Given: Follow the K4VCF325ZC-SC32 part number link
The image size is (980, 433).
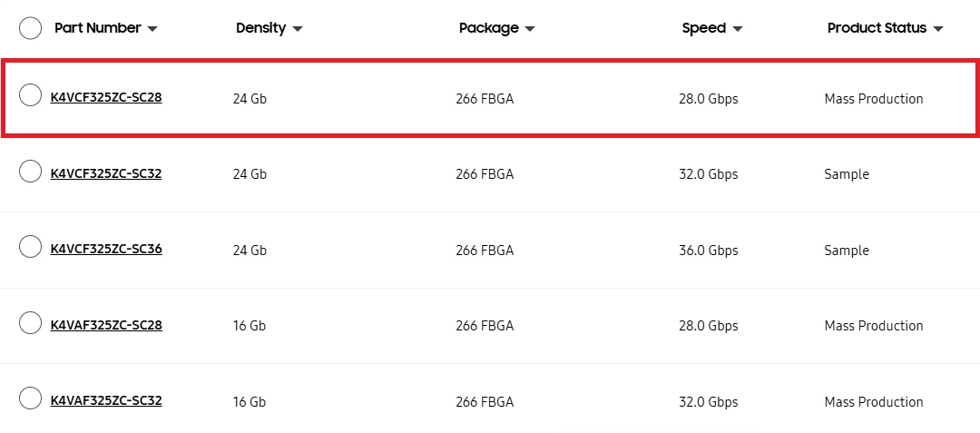Looking at the screenshot, I should (106, 173).
